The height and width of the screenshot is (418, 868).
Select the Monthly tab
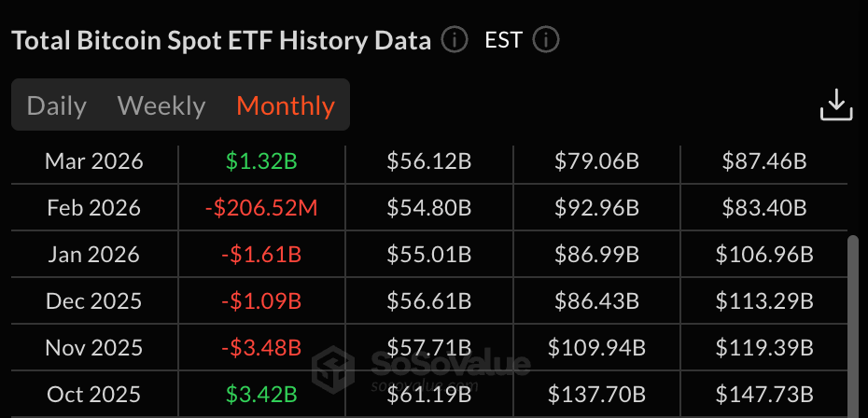click(x=286, y=105)
